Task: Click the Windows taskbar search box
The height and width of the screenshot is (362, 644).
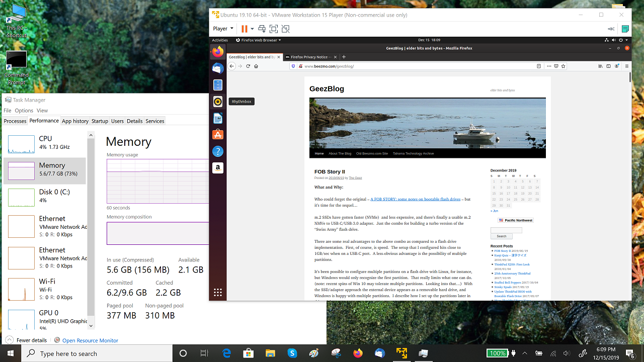Action: [97, 353]
